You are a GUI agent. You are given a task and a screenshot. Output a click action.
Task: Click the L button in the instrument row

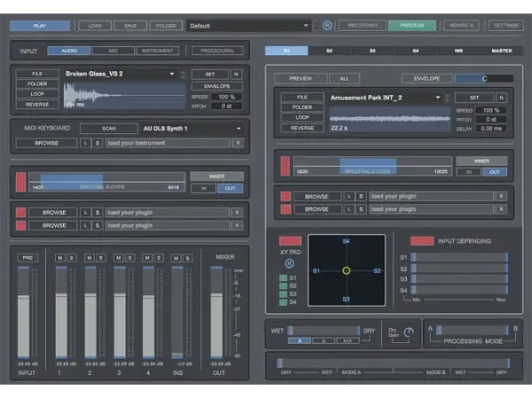pyautogui.click(x=85, y=143)
